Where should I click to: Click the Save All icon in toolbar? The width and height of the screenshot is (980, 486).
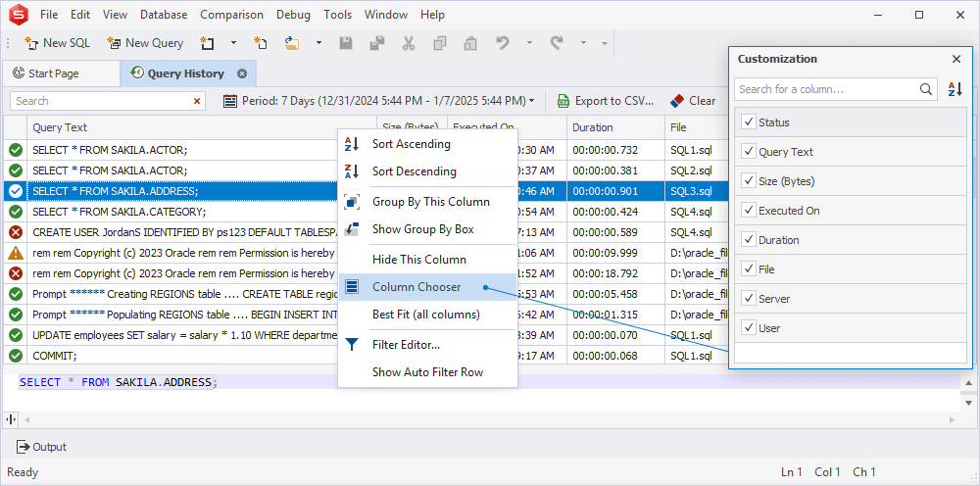point(377,43)
